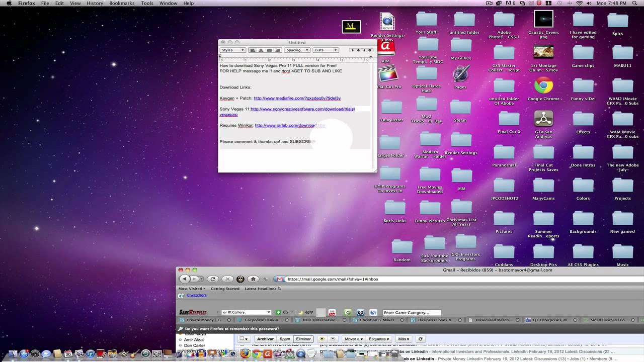644x362 pixels.
Task: Open the Styles dropdown in TextEdit
Action: click(x=233, y=50)
